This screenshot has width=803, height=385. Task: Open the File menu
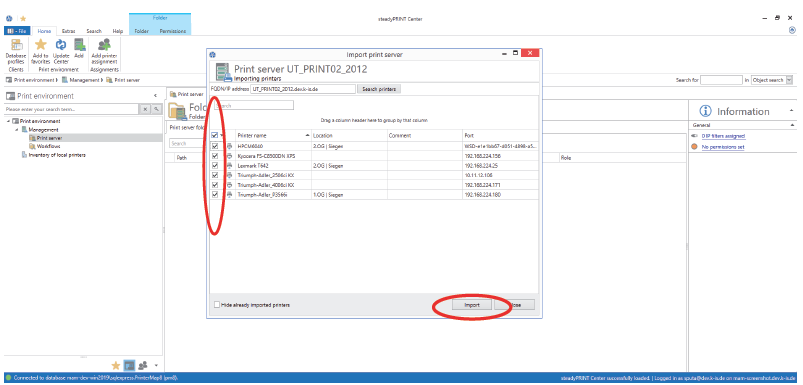tap(17, 31)
